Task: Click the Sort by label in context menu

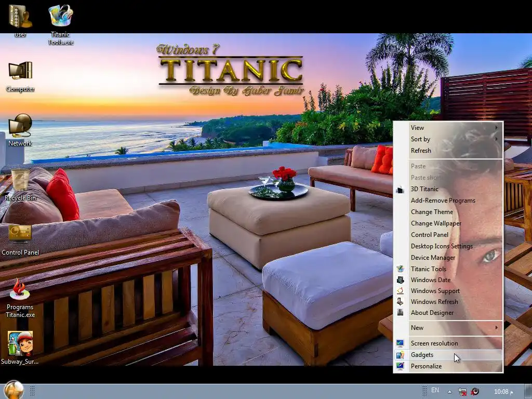Action: point(420,139)
